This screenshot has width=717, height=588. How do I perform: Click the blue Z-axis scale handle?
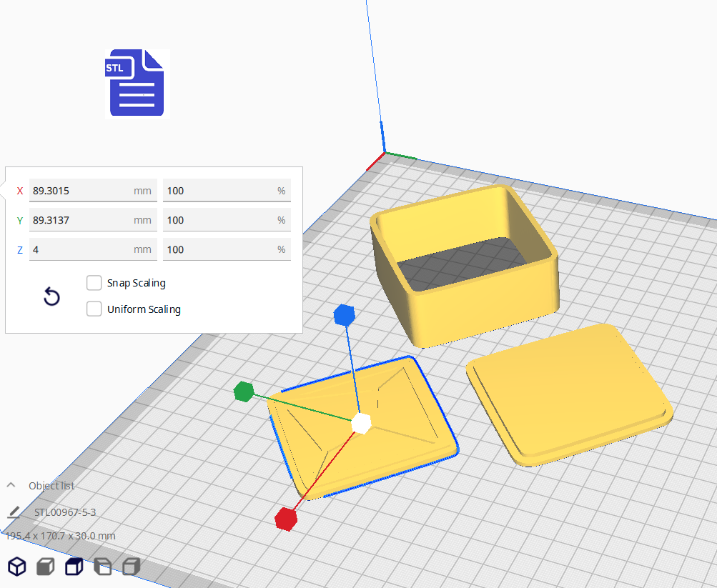(345, 314)
